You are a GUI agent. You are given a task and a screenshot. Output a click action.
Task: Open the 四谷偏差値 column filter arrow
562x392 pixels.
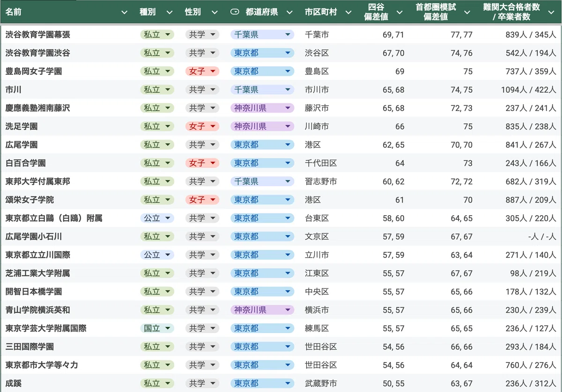coord(399,13)
